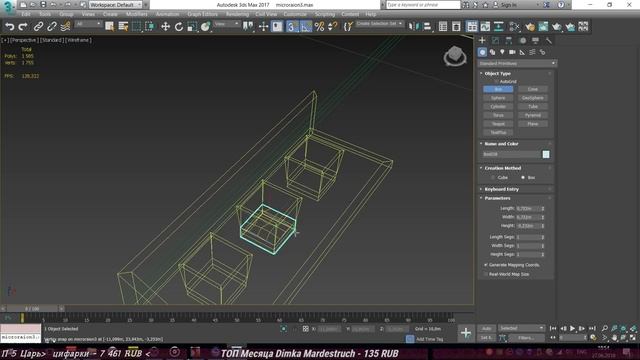Activate Select and Move tool

click(x=165, y=27)
